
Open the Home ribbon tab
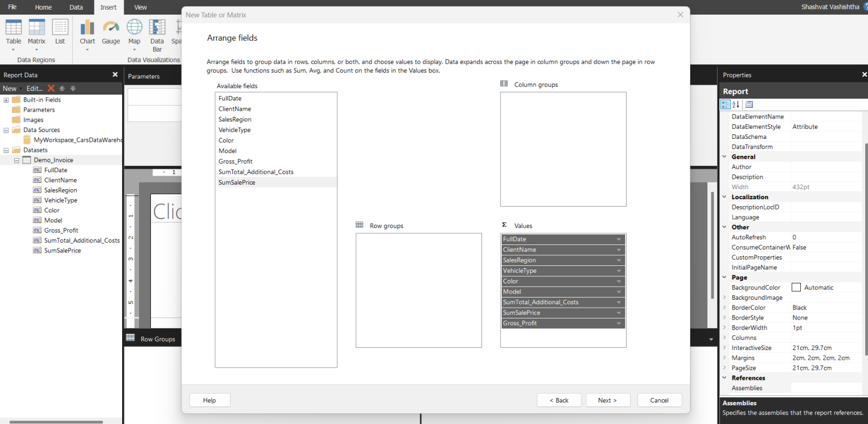click(x=44, y=7)
